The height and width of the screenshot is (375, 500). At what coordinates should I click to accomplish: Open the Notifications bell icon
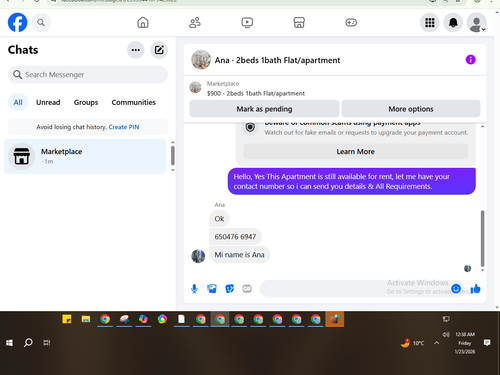point(453,22)
